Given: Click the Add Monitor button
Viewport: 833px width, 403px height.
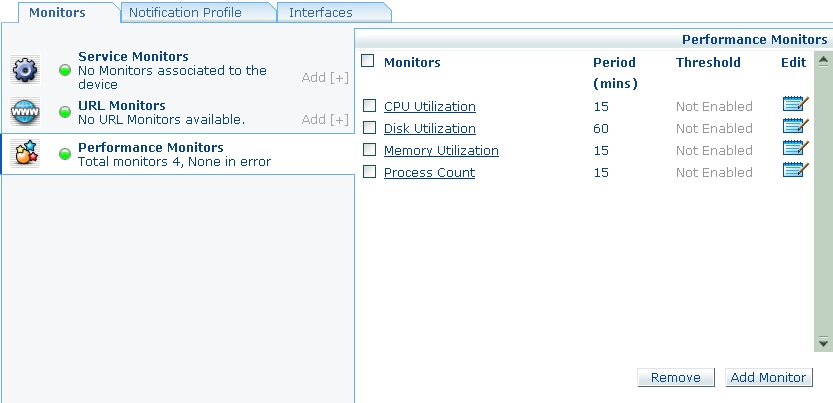Looking at the screenshot, I should (x=768, y=377).
